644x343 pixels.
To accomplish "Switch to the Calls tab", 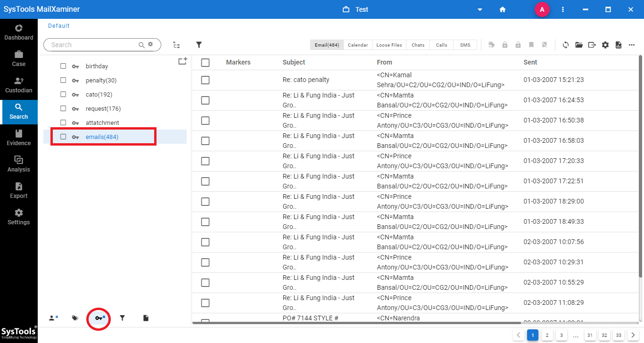I will point(442,45).
